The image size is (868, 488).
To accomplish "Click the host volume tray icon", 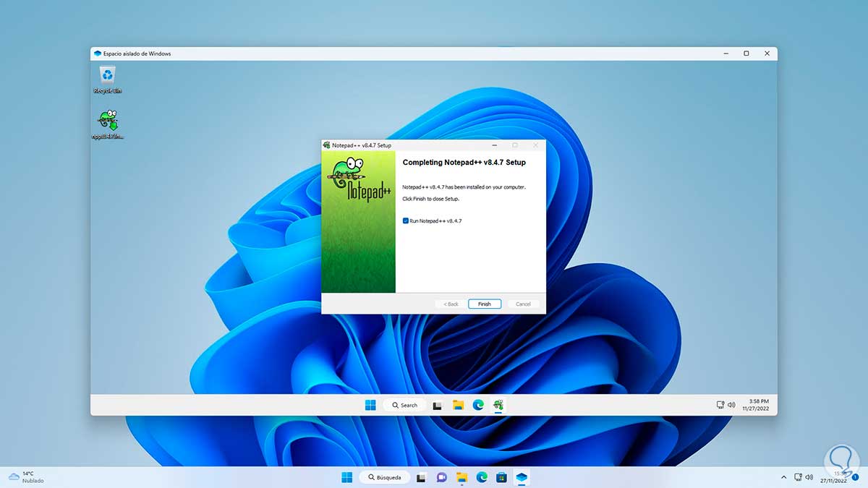I will click(x=809, y=477).
